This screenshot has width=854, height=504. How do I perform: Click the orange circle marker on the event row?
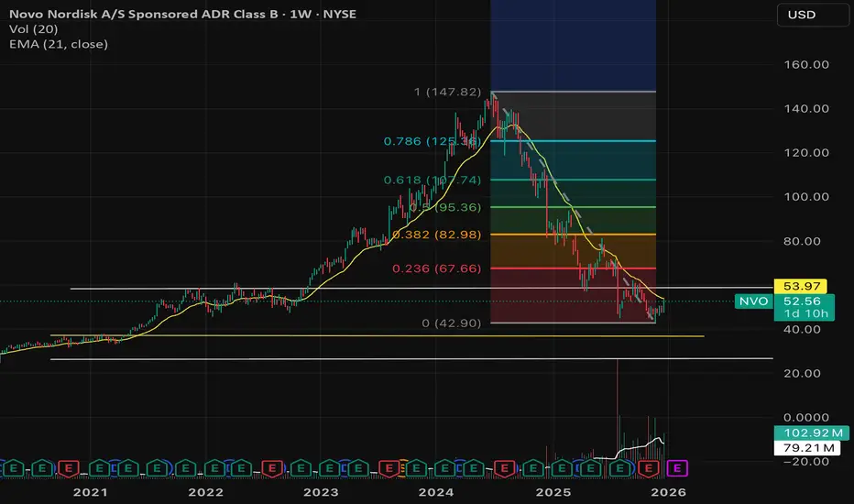(403, 468)
